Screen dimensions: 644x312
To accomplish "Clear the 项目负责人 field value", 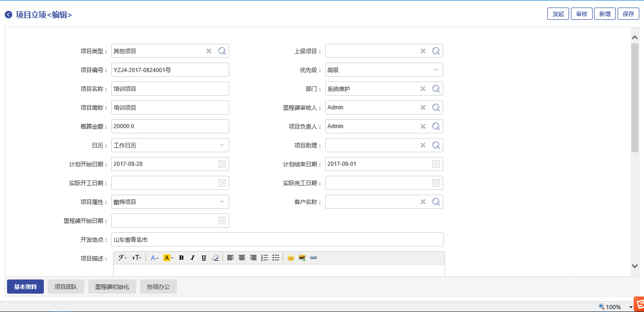I will coord(423,126).
